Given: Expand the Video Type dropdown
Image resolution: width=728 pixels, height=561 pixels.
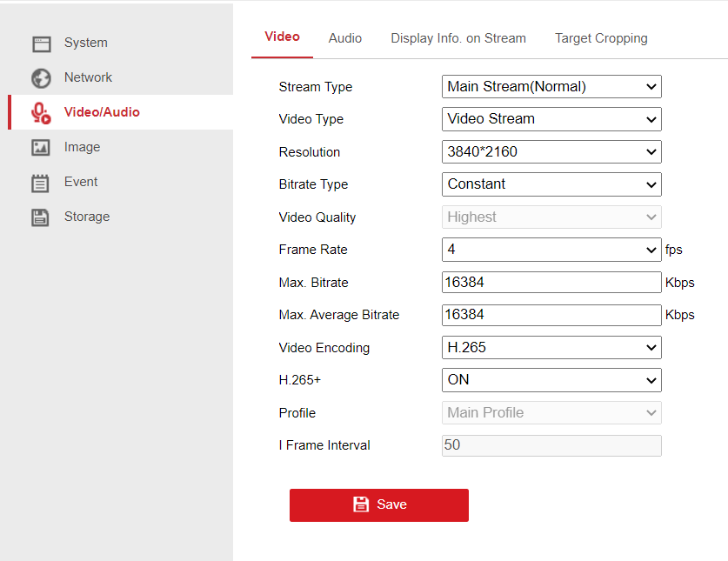Looking at the screenshot, I should [551, 119].
